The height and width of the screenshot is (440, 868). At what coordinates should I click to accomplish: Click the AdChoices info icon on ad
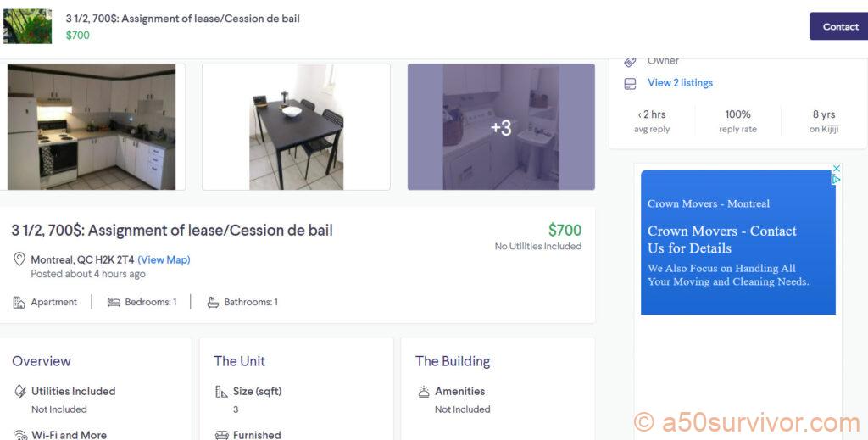[837, 180]
